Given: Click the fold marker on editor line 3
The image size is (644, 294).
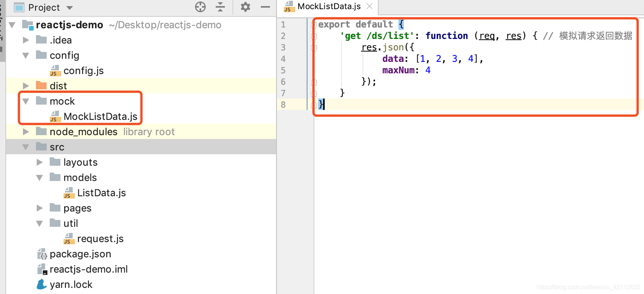Looking at the screenshot, I should coord(314,48).
